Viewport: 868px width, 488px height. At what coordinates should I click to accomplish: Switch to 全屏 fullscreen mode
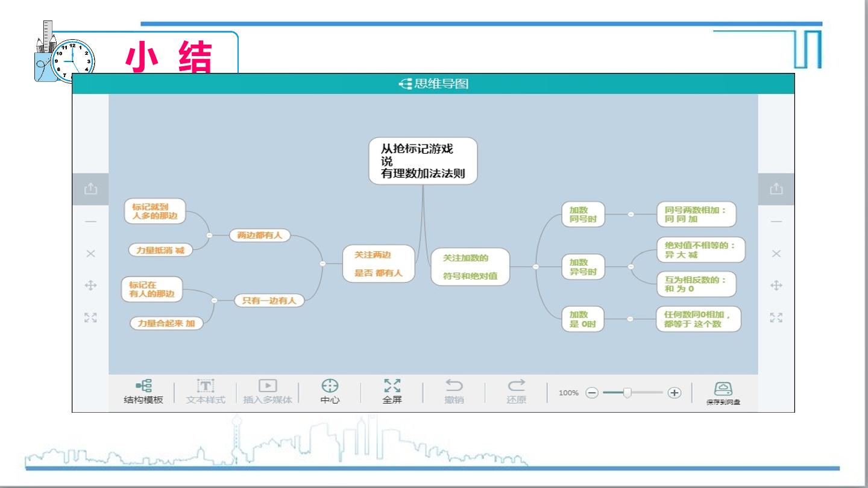click(x=392, y=392)
